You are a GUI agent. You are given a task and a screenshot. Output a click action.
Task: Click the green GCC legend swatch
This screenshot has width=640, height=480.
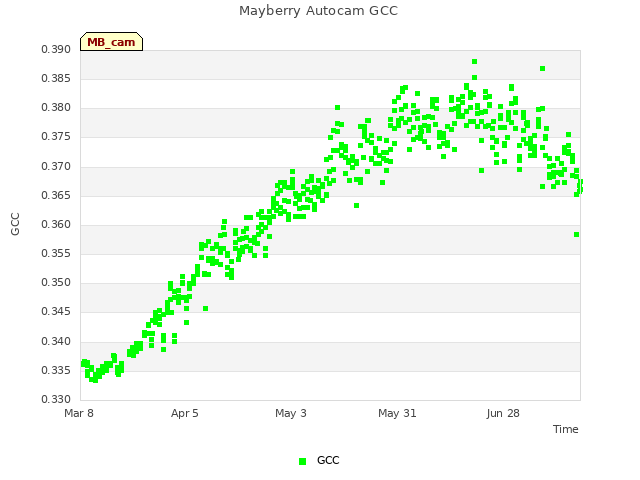pyautogui.click(x=302, y=461)
